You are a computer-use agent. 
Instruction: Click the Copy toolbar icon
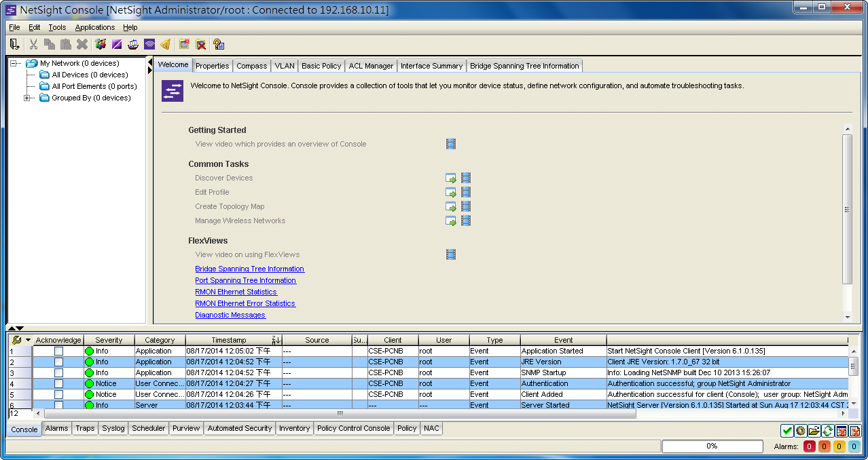pos(50,44)
